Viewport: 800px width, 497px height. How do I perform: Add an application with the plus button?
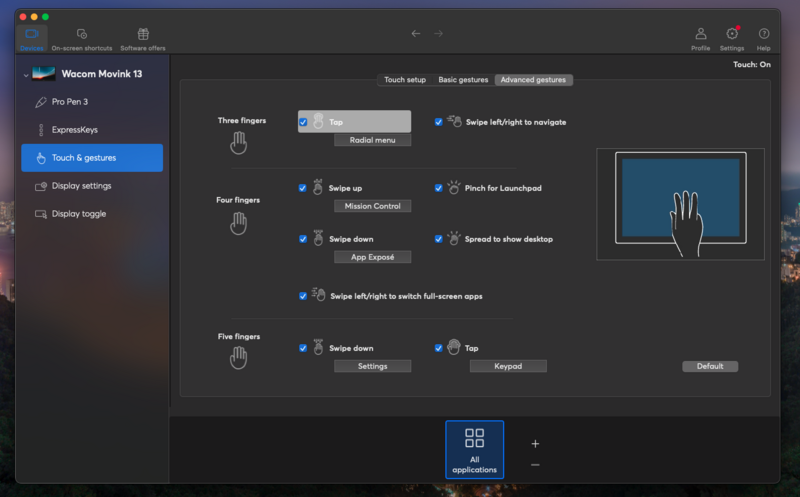(x=535, y=443)
